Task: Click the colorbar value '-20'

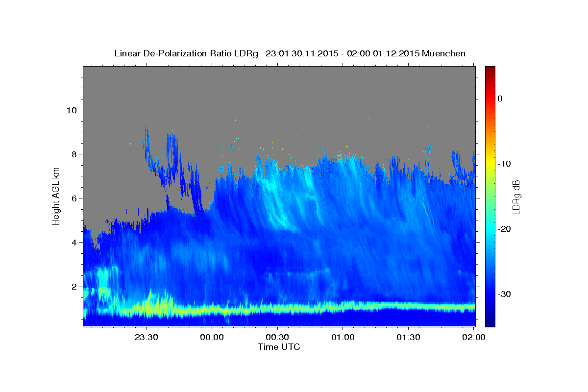Action: coord(505,229)
